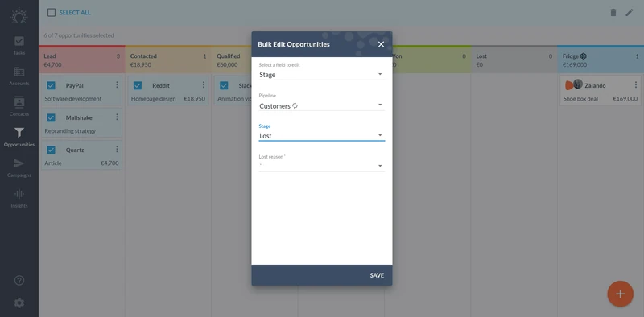The width and height of the screenshot is (644, 317).
Task: Click the pencil edit icon
Action: (630, 13)
